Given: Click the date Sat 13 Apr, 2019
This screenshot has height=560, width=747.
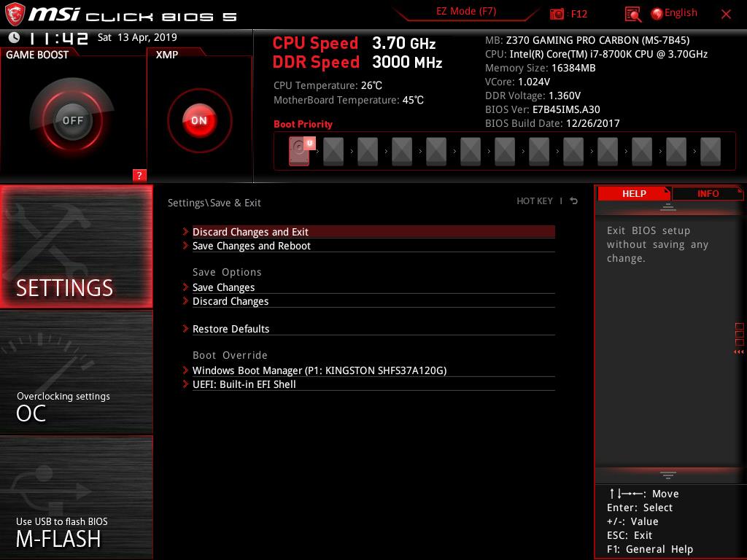Looking at the screenshot, I should (x=137, y=37).
